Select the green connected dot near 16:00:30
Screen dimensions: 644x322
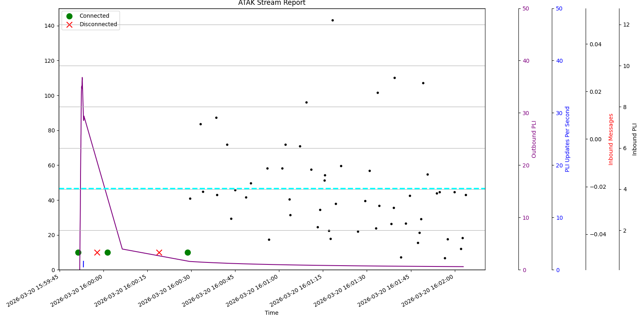pos(188,252)
